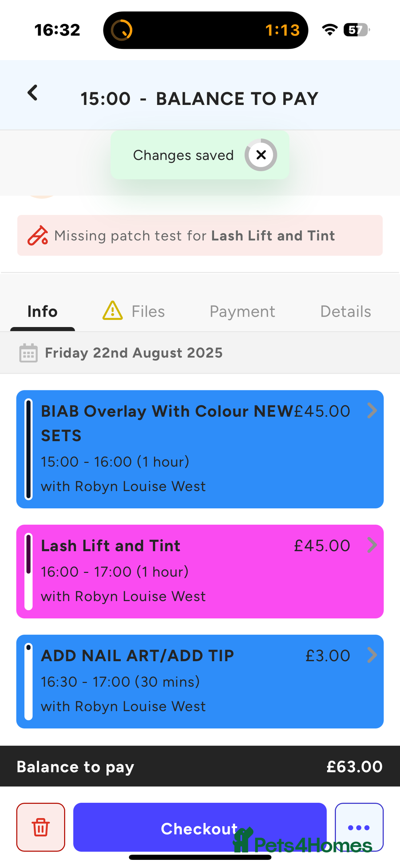Image resolution: width=400 pixels, height=868 pixels.
Task: Switch to the Files tab
Action: point(148,311)
